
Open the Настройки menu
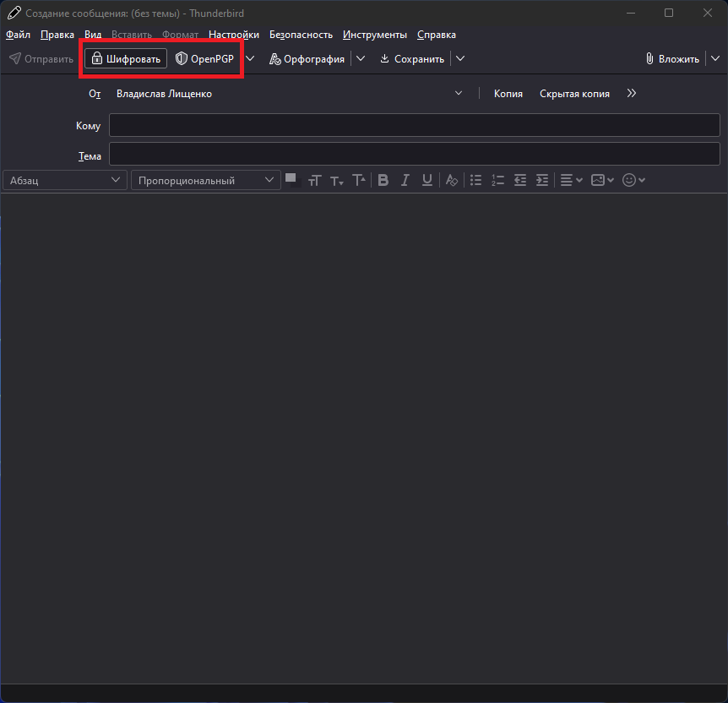coord(234,35)
